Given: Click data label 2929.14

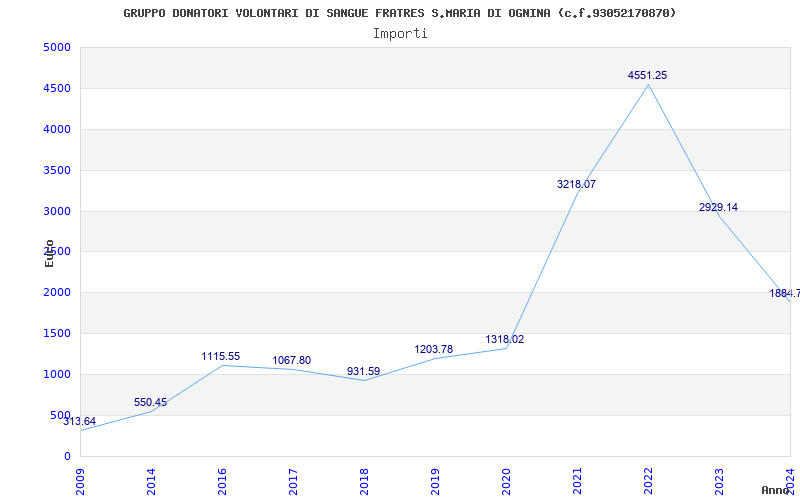Looking at the screenshot, I should click(718, 207).
